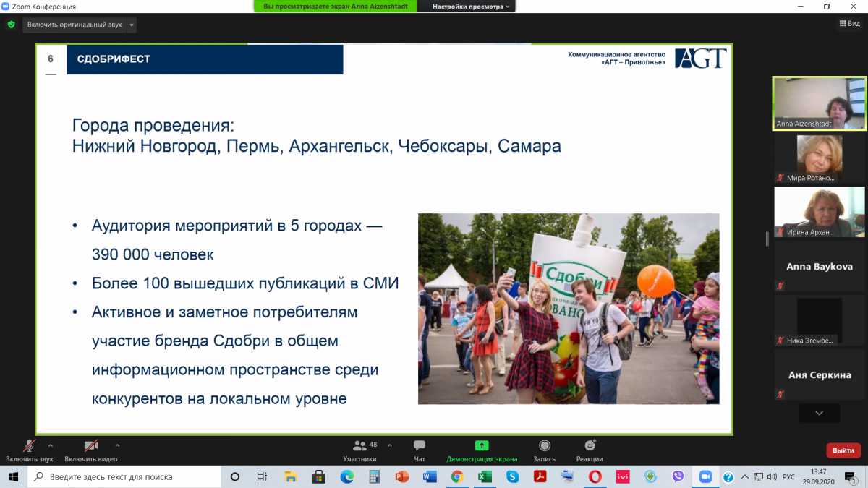Click the selfie photo on the slide

point(569,308)
